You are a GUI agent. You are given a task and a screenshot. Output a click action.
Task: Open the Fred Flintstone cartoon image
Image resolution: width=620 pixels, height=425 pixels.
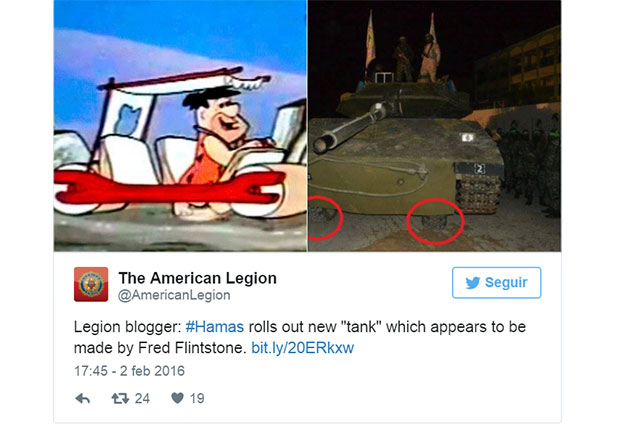(x=180, y=126)
